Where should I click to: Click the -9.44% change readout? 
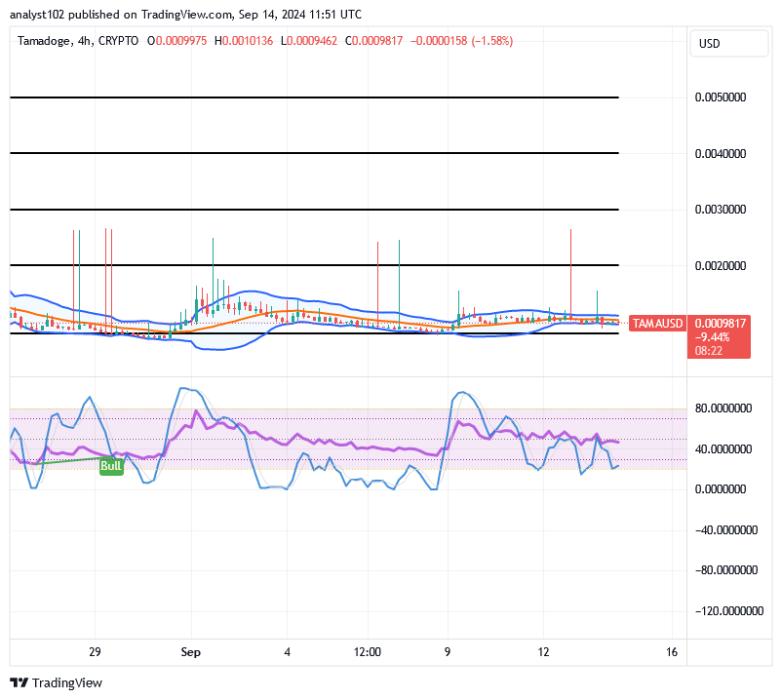point(715,335)
